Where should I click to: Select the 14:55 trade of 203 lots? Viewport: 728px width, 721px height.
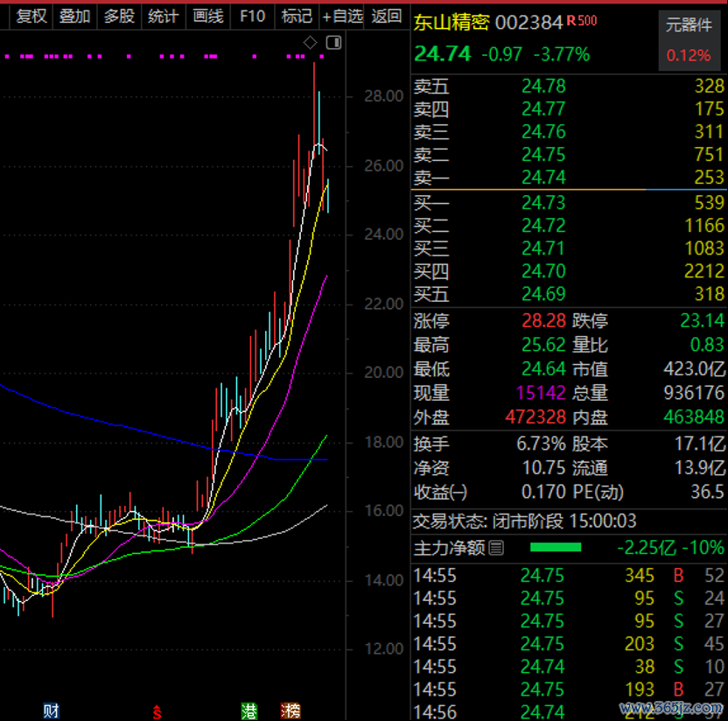569,643
